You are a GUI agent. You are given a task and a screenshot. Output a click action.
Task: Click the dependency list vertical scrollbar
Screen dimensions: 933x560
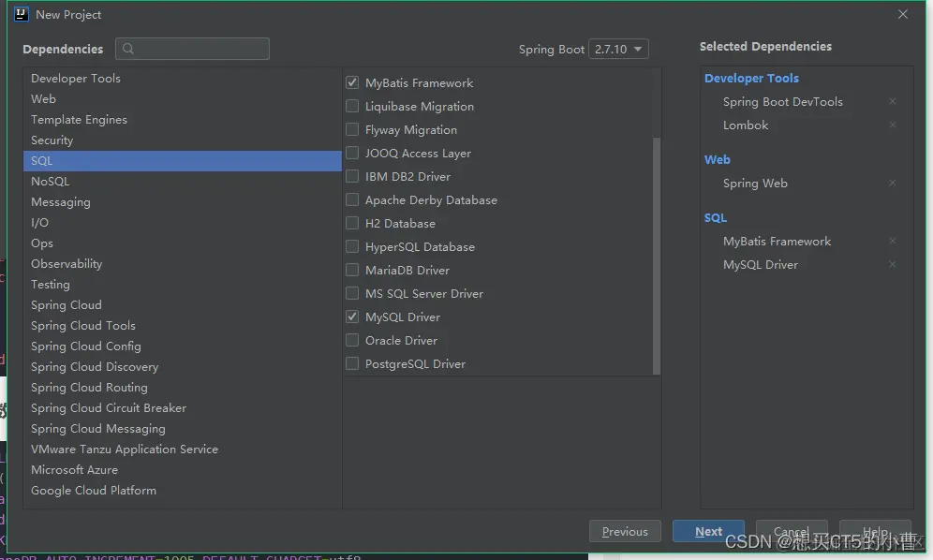click(657, 256)
